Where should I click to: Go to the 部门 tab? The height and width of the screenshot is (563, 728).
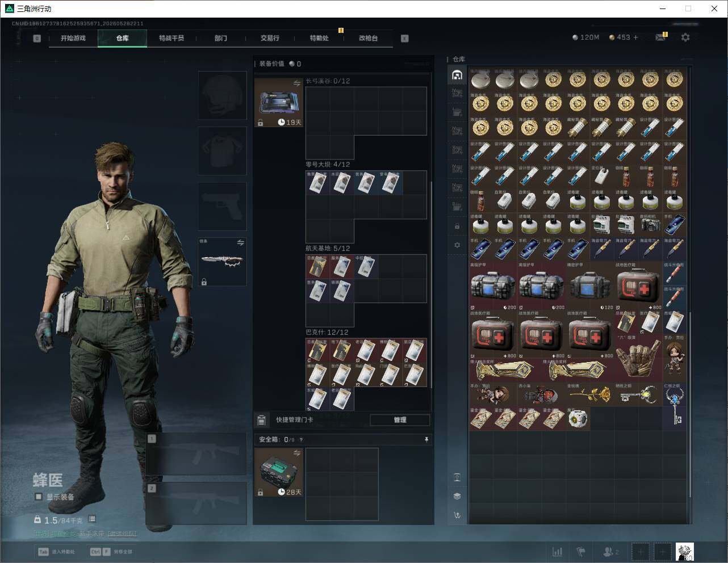(221, 38)
